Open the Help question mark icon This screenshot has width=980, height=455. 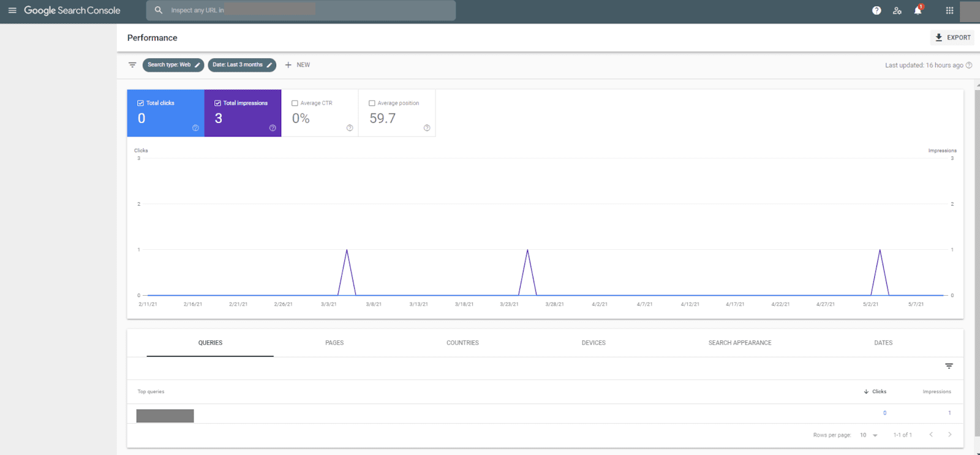pos(876,10)
